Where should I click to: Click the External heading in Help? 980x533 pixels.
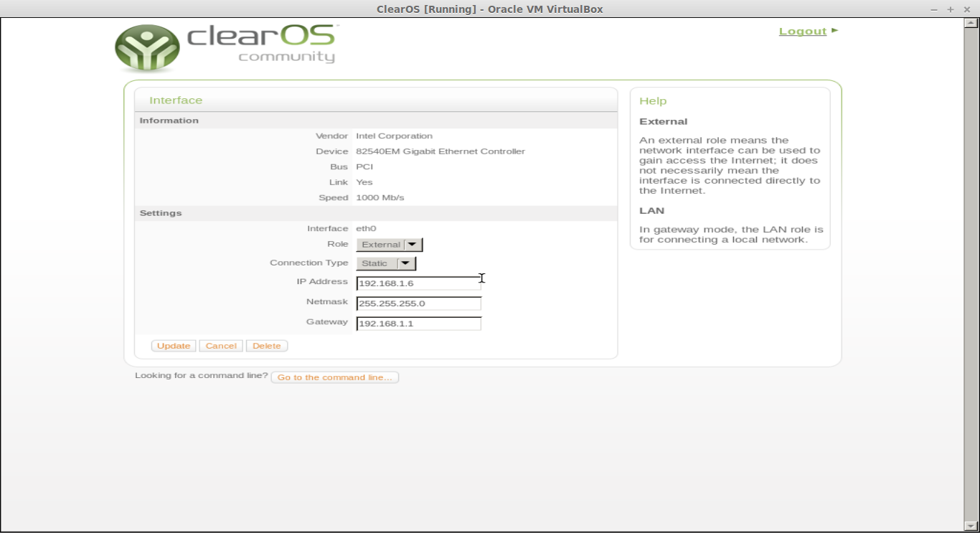pyautogui.click(x=664, y=121)
